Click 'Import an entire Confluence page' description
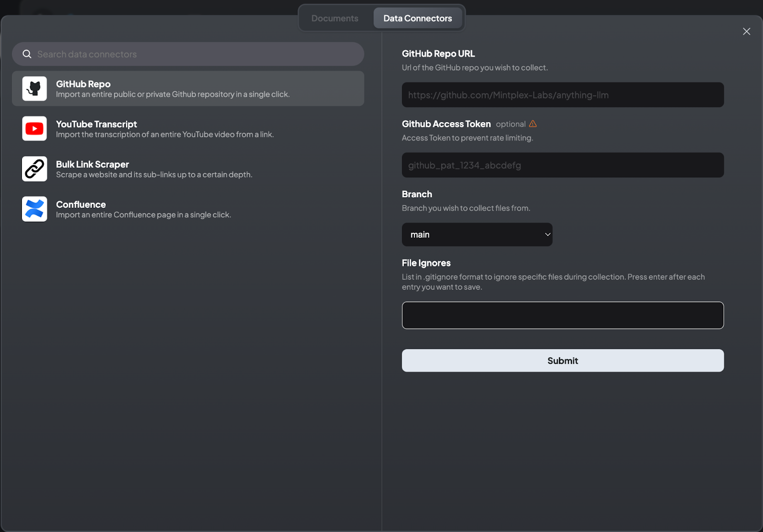763x532 pixels. click(144, 215)
